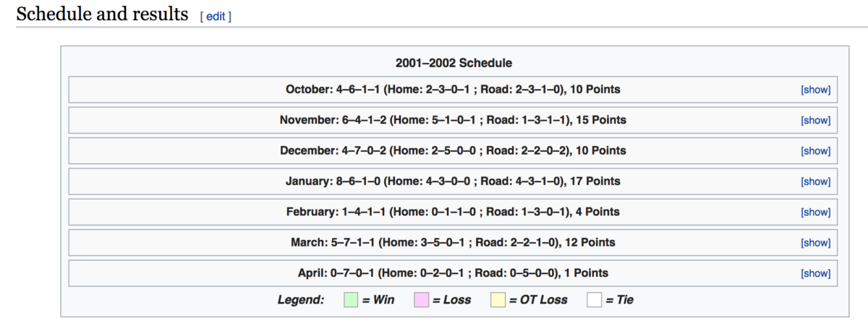868x334 pixels.
Task: Show the March schedule games
Action: point(815,243)
